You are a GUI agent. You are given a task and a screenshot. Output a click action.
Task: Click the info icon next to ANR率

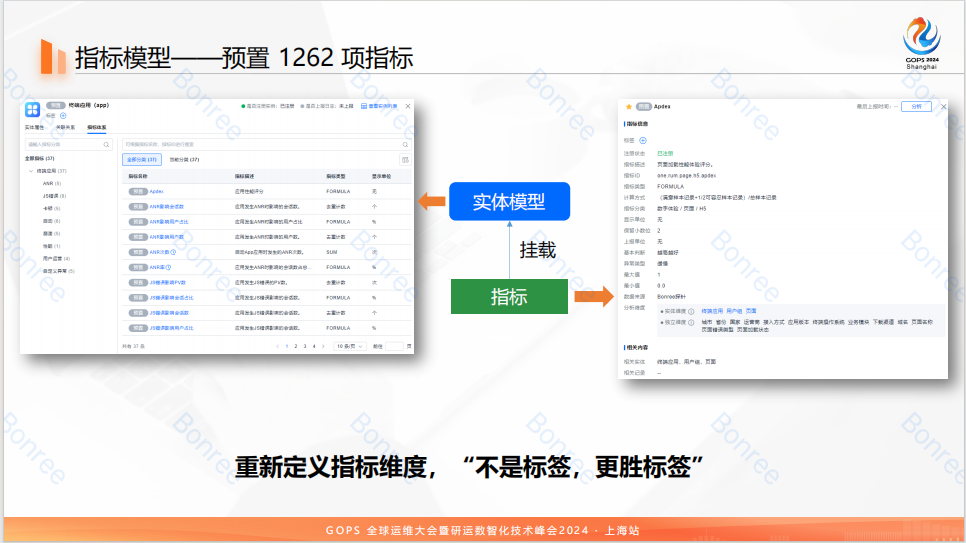coord(168,267)
